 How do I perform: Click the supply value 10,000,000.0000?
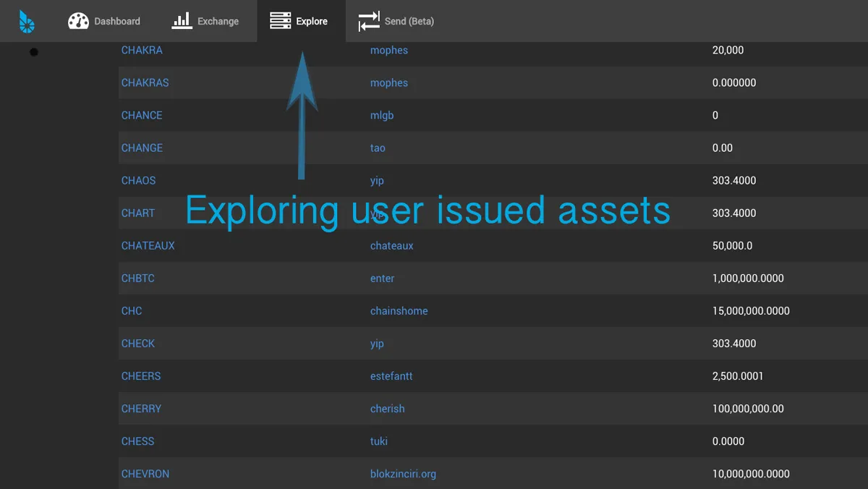pos(751,473)
